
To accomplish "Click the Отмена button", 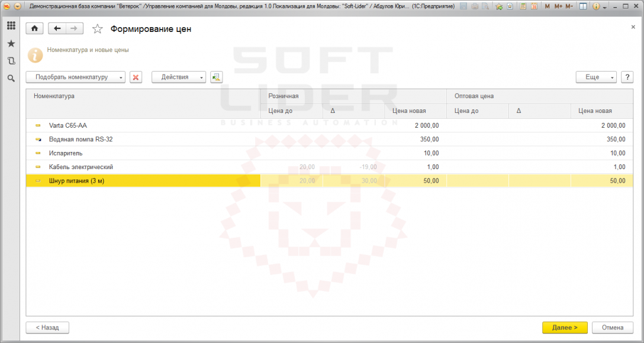I will coord(613,328).
